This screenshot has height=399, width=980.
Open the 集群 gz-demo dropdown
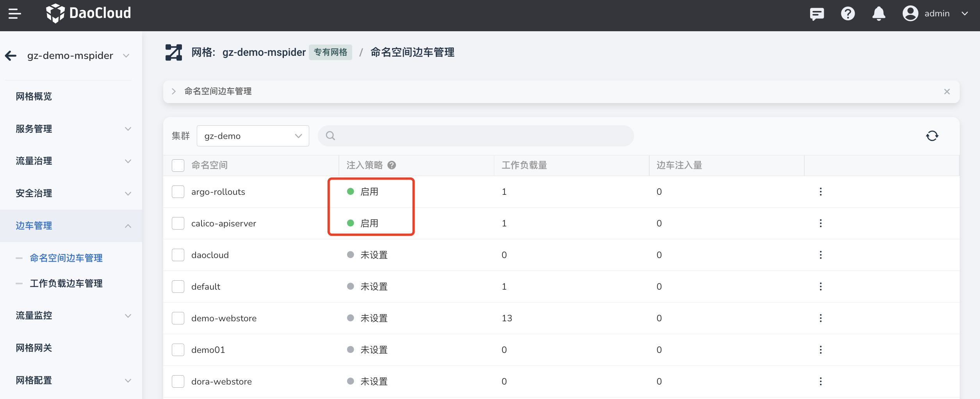253,136
